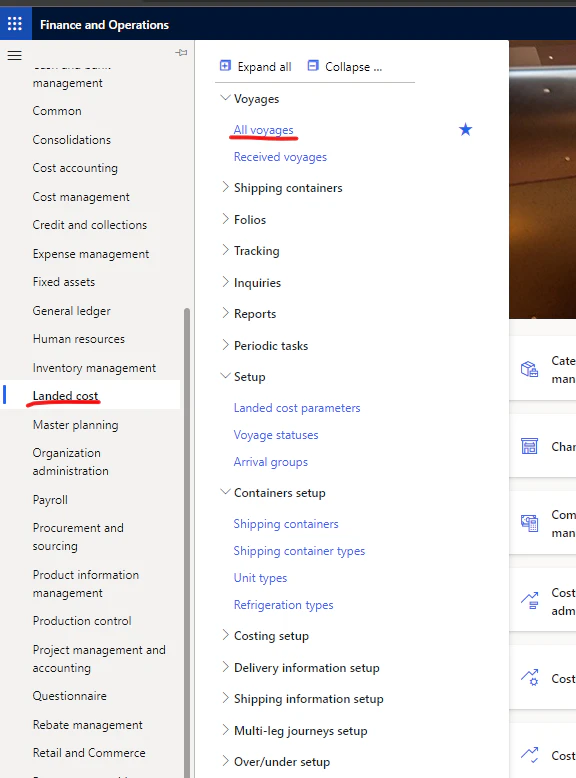
Task: Open the app launcher waffle icon
Action: pos(15,23)
